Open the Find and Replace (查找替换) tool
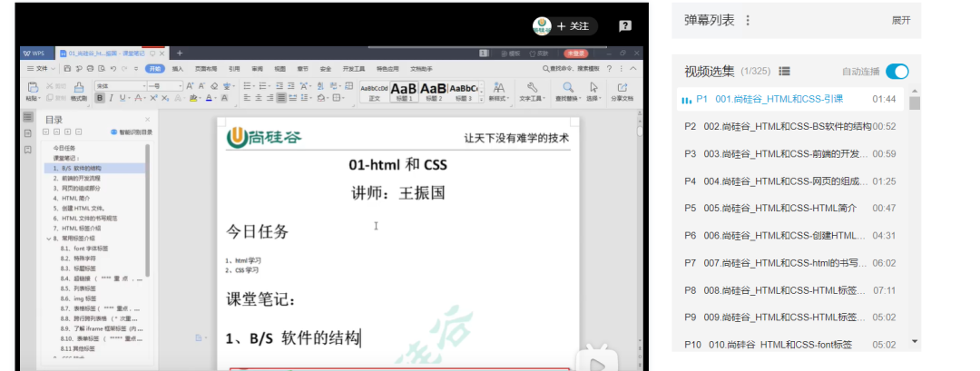The image size is (980, 371). [567, 92]
